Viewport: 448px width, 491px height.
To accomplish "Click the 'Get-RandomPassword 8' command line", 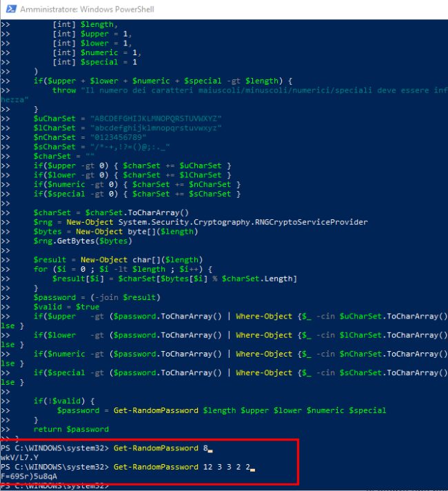I will click(x=161, y=448).
